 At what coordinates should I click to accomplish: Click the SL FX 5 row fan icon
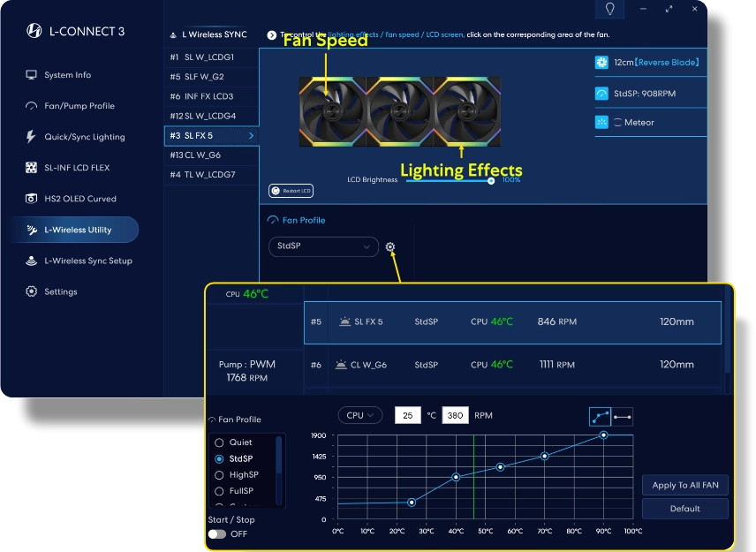click(344, 321)
